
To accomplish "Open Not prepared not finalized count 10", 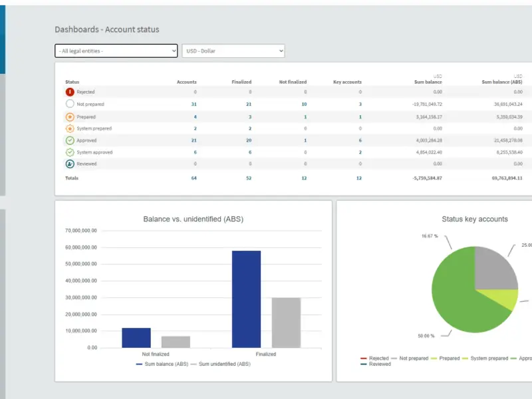I will click(x=304, y=104).
